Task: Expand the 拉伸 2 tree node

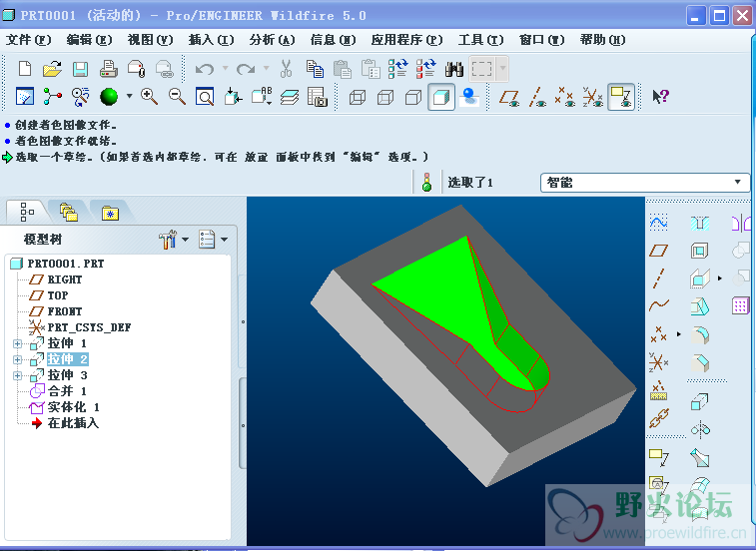Action: [17, 359]
